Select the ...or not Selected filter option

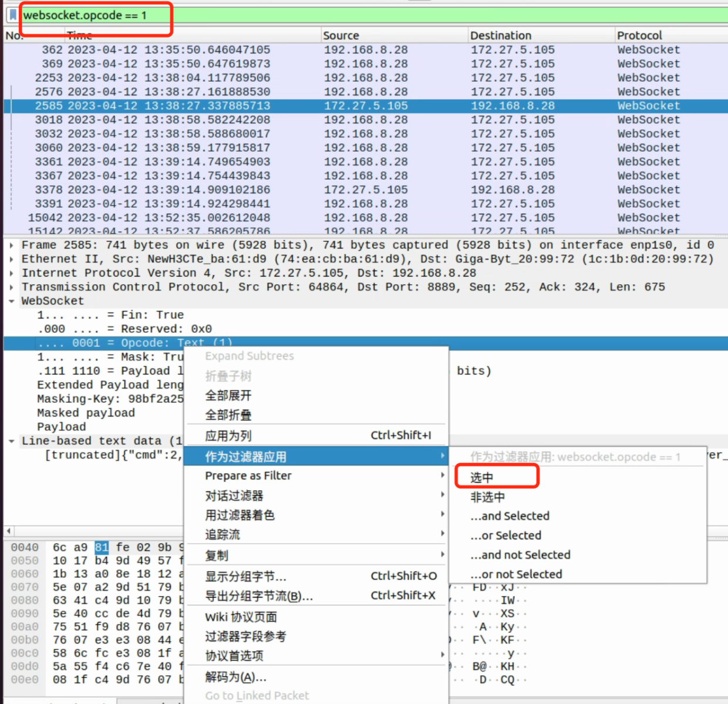(x=517, y=574)
